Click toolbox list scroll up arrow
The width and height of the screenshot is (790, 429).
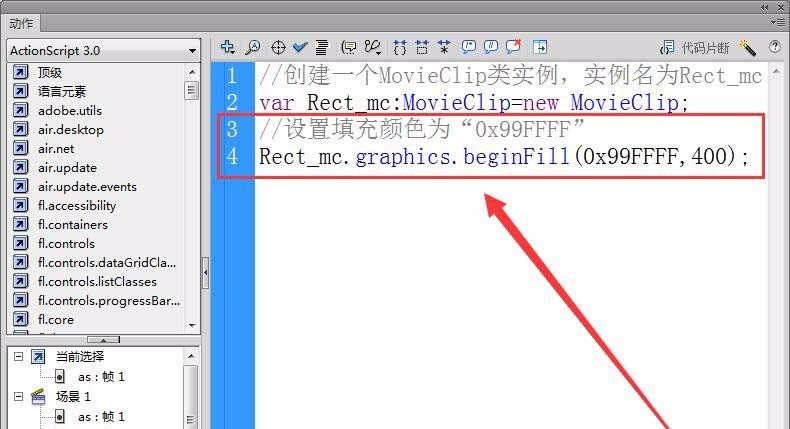point(191,72)
